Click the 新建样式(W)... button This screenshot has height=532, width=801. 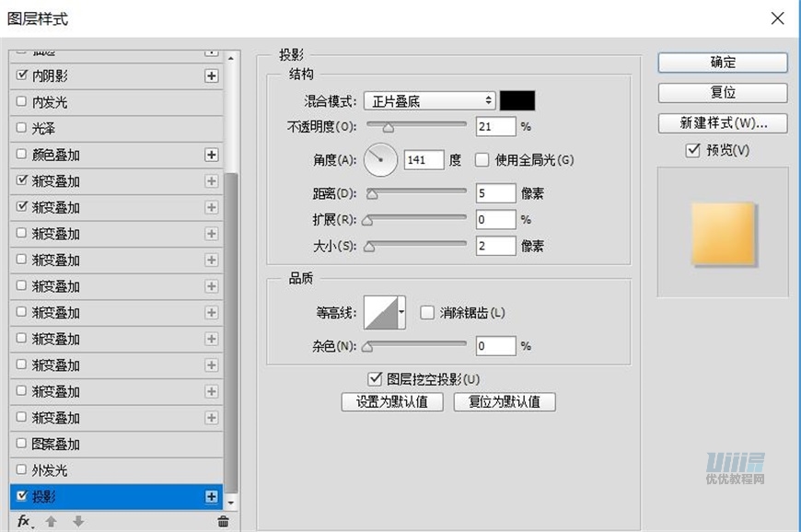coord(723,123)
